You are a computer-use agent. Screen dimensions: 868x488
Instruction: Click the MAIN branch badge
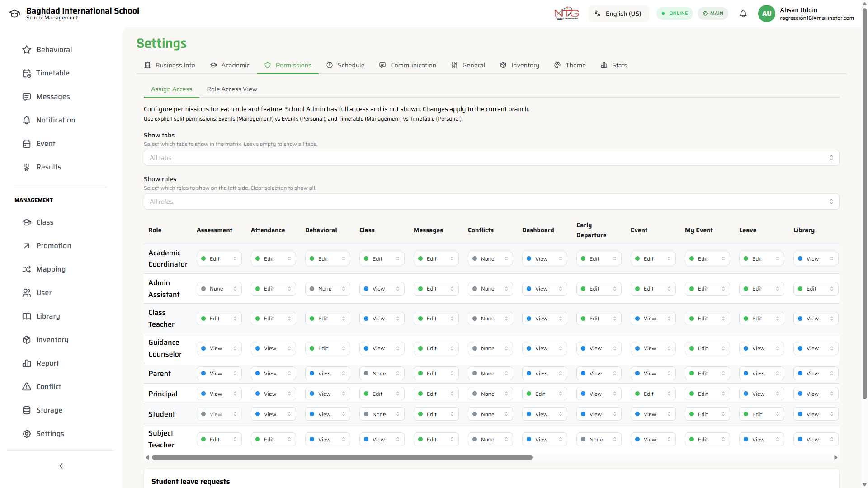point(713,14)
